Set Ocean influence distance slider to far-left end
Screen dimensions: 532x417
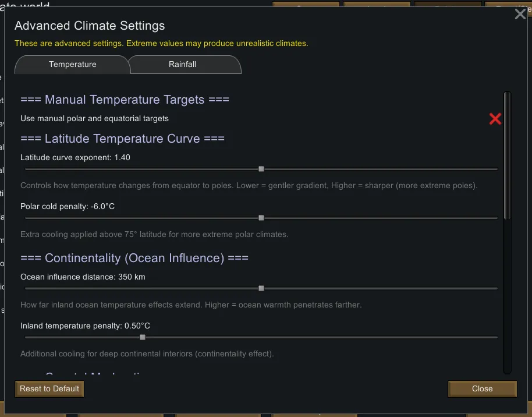[x=26, y=288]
